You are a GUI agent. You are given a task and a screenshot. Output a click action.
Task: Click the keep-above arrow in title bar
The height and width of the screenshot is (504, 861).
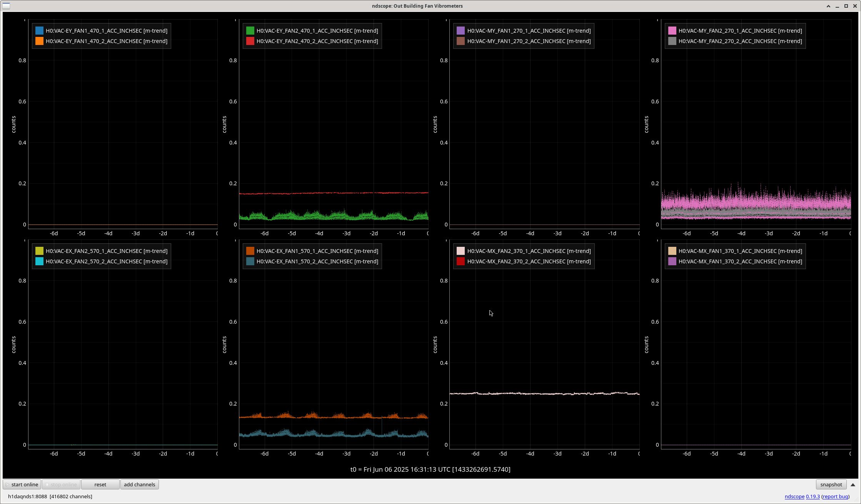[x=828, y=6]
